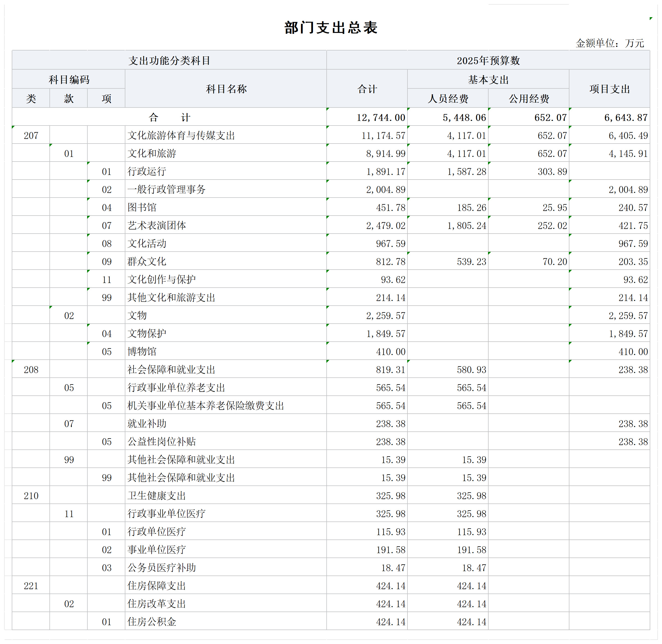662x644 pixels.
Task: Click the 公益性岗位补贴 name cell
Action: pyautogui.click(x=161, y=442)
